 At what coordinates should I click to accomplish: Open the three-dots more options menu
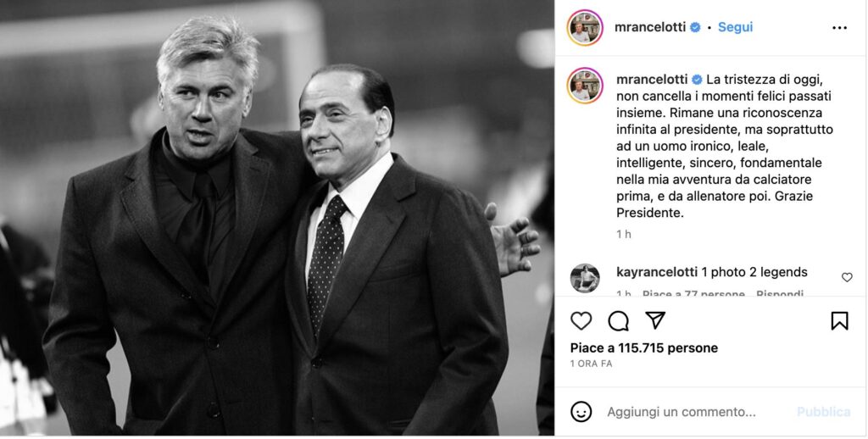tap(839, 28)
